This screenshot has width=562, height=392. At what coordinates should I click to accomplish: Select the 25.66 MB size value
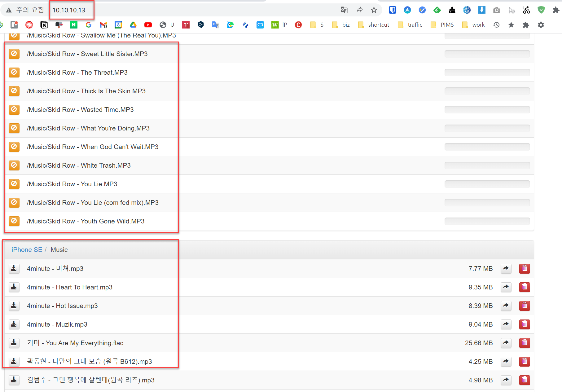click(479, 343)
